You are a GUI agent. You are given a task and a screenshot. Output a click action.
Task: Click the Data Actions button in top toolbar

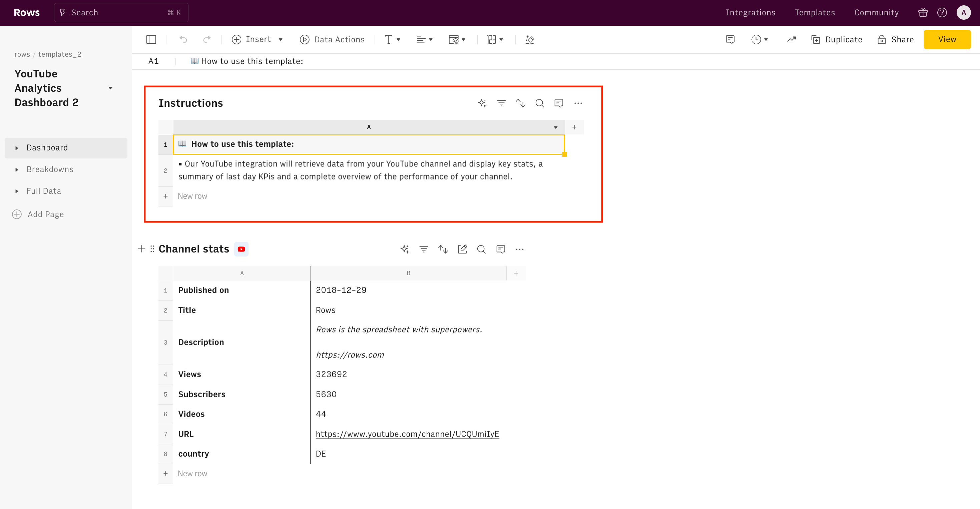point(331,40)
